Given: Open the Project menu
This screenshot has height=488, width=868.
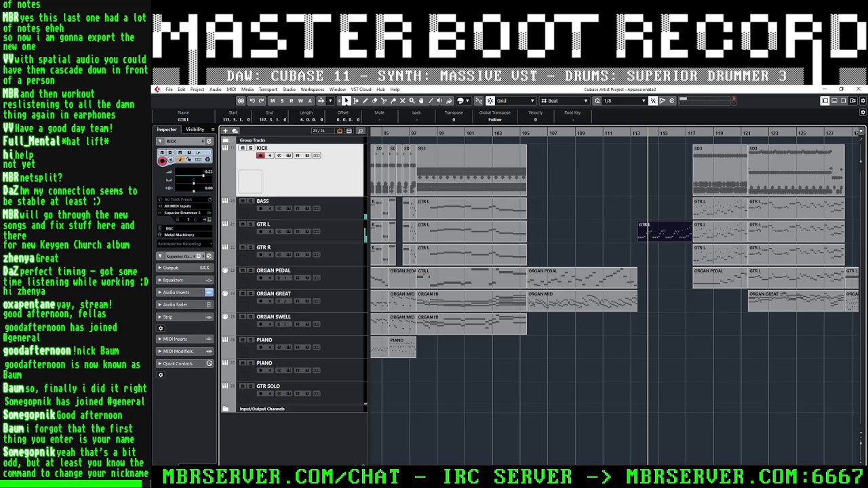Looking at the screenshot, I should pos(197,89).
